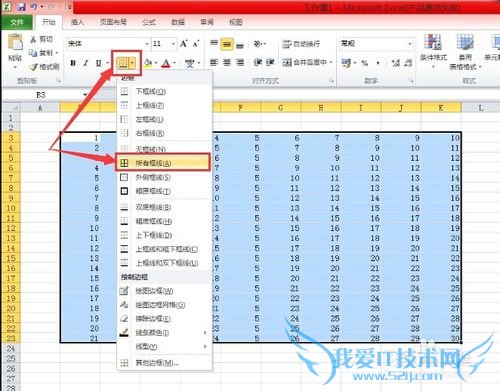Screen dimensions: 500x391
Task: Click the Decrease Indent icon
Action: [257, 62]
